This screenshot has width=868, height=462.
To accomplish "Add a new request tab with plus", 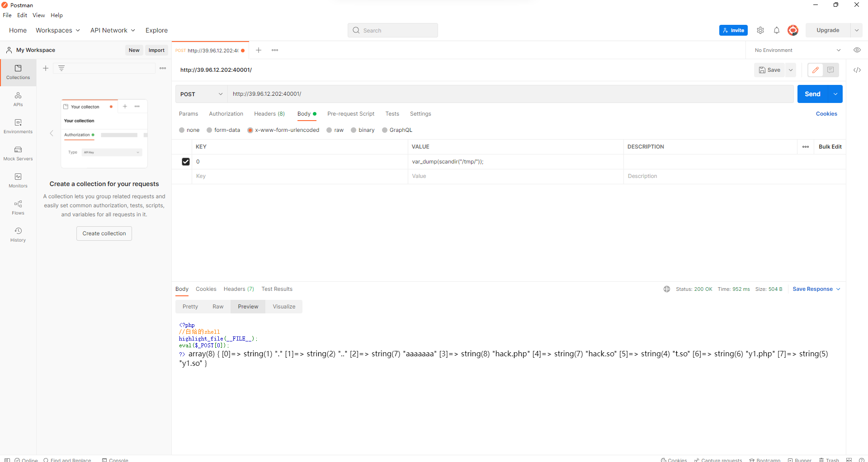I will coord(259,50).
